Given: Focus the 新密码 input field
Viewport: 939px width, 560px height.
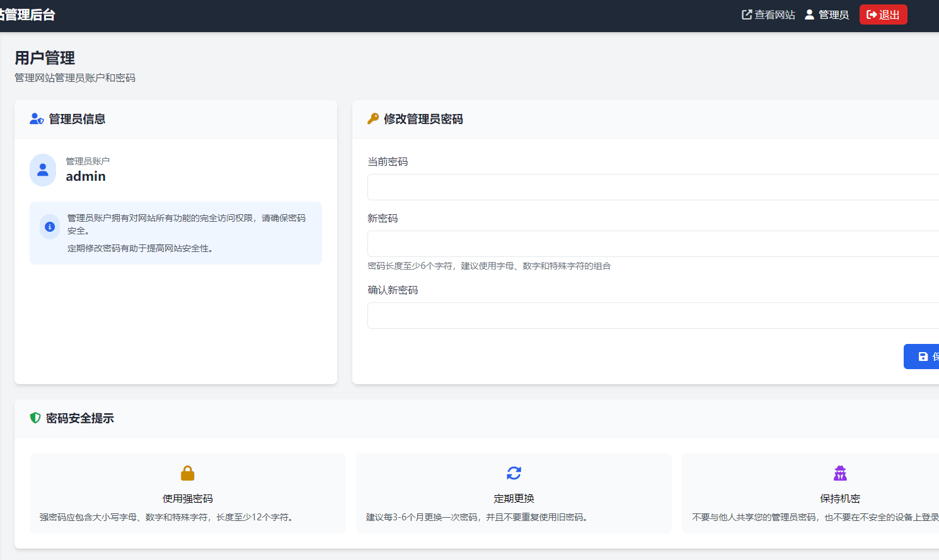Looking at the screenshot, I should coord(653,244).
